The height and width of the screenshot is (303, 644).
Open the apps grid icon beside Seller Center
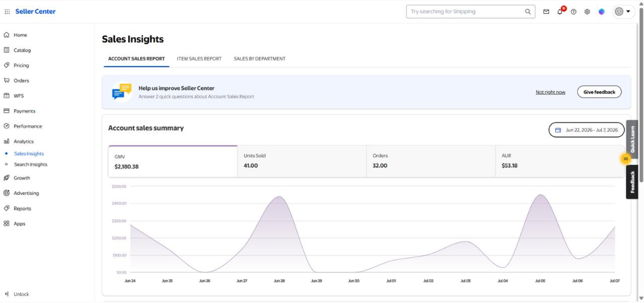(7, 12)
